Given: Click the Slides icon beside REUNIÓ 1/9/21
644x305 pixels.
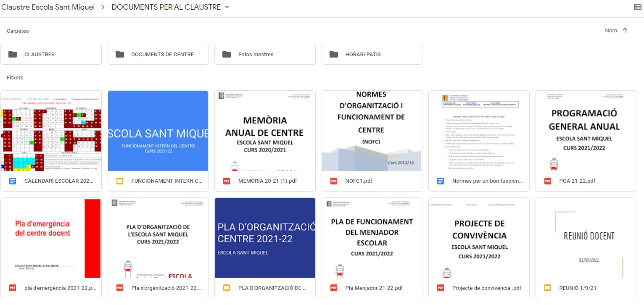Looking at the screenshot, I should pyautogui.click(x=548, y=288).
